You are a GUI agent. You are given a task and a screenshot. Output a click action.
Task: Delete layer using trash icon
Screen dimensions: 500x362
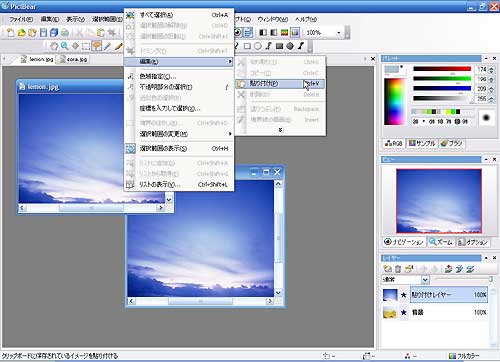tap(398, 269)
